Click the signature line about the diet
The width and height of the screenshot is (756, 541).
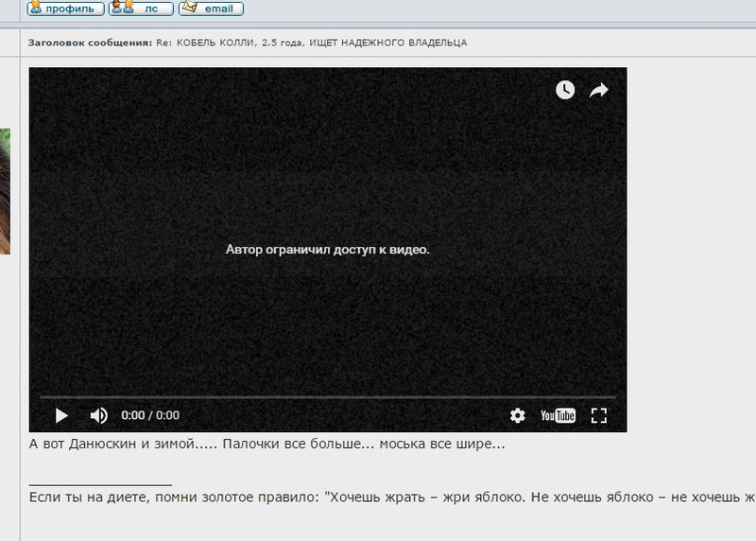[x=392, y=497]
